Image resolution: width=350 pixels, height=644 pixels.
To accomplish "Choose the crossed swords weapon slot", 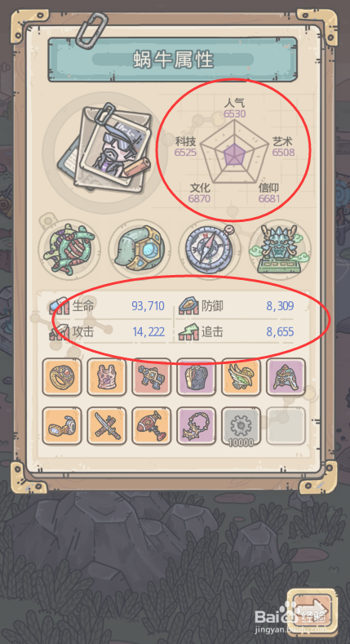I will point(106,425).
